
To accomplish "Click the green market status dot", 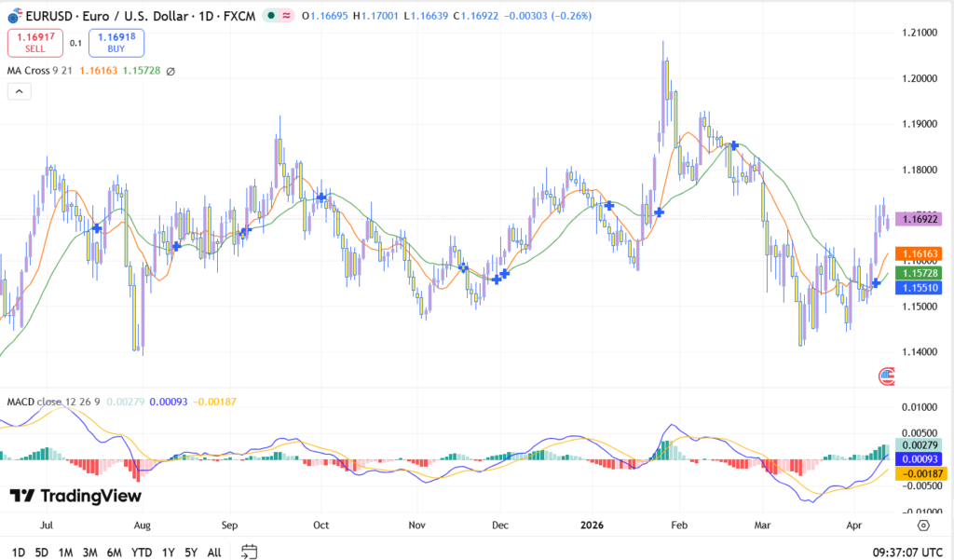I will (x=270, y=16).
